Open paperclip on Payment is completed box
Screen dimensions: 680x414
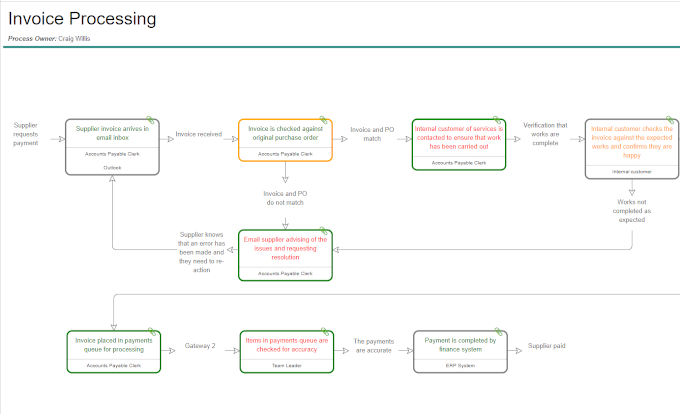click(x=499, y=332)
